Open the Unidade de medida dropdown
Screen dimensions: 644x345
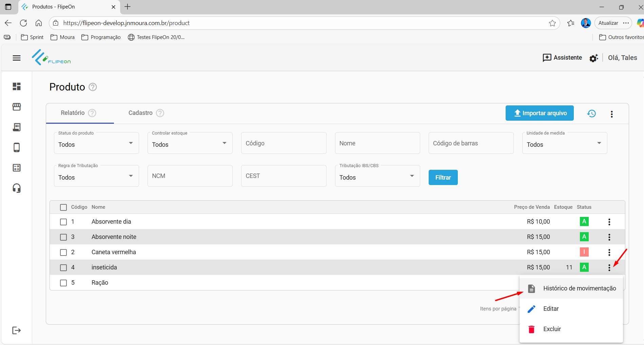click(564, 143)
